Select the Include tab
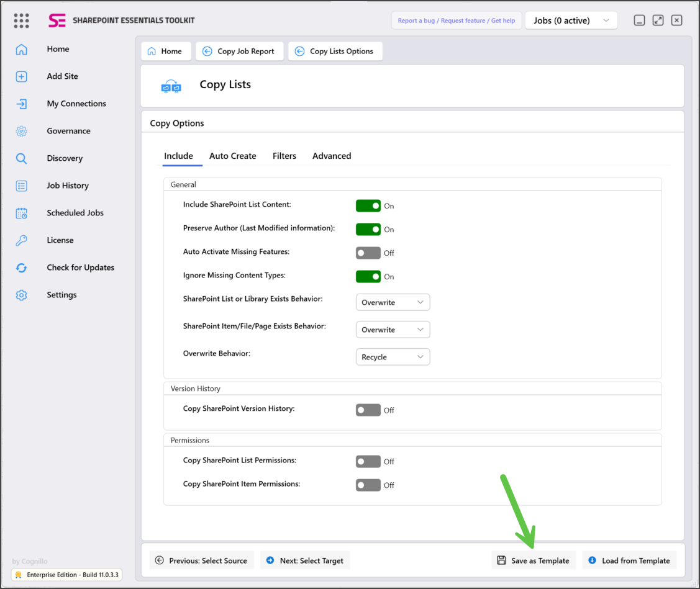700x589 pixels. 179,156
